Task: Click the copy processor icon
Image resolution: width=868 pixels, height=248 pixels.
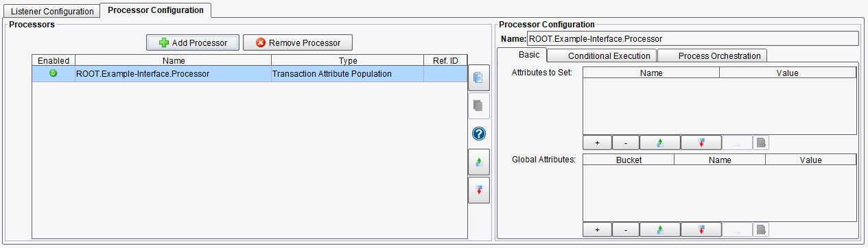Action: point(478,78)
